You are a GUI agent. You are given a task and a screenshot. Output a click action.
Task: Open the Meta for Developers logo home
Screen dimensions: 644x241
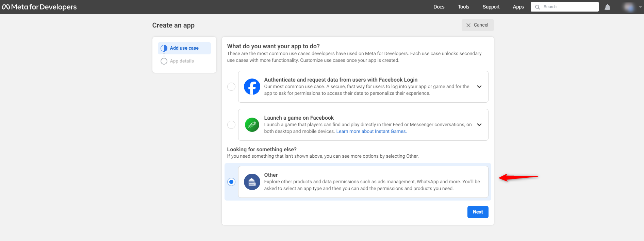pos(39,7)
